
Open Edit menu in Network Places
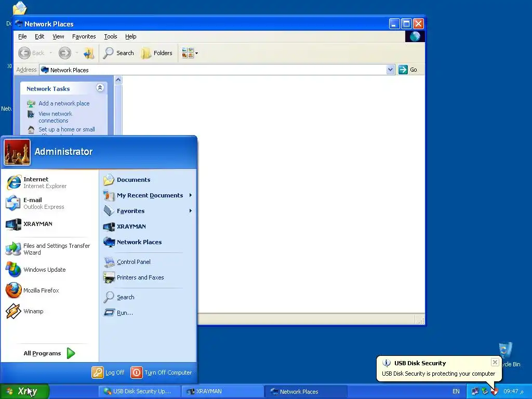(x=39, y=36)
